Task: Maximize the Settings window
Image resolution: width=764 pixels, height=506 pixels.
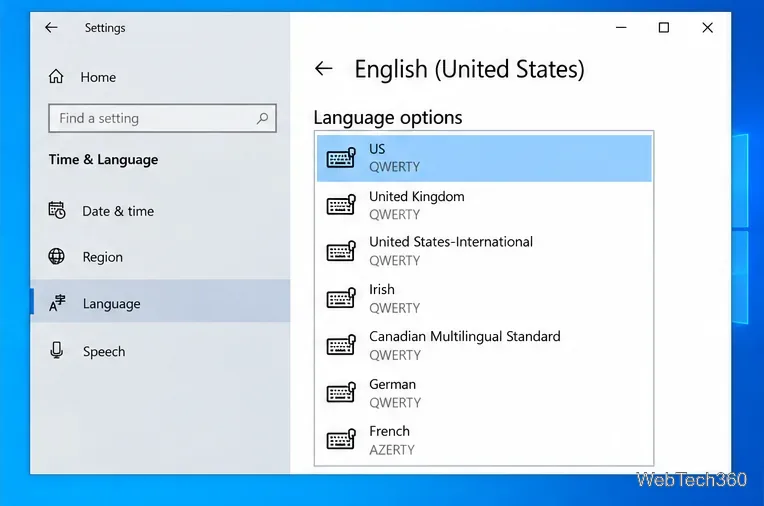Action: (664, 28)
